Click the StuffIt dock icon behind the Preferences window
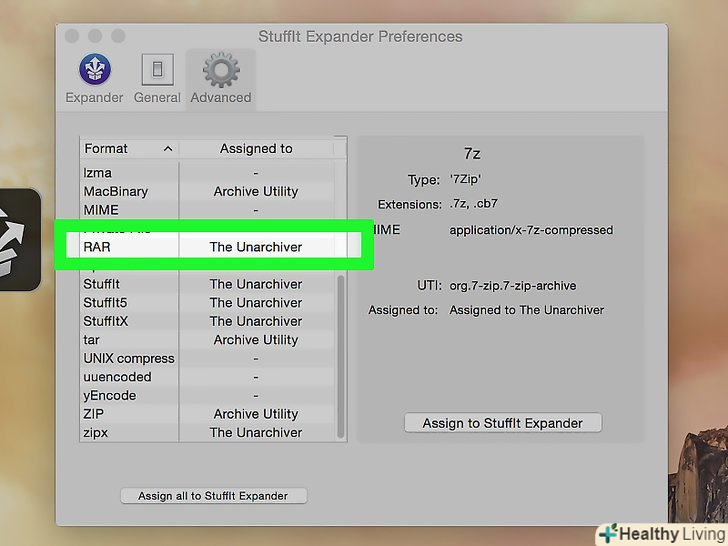Screen dimensions: 728x546 pyautogui.click(x=19, y=240)
